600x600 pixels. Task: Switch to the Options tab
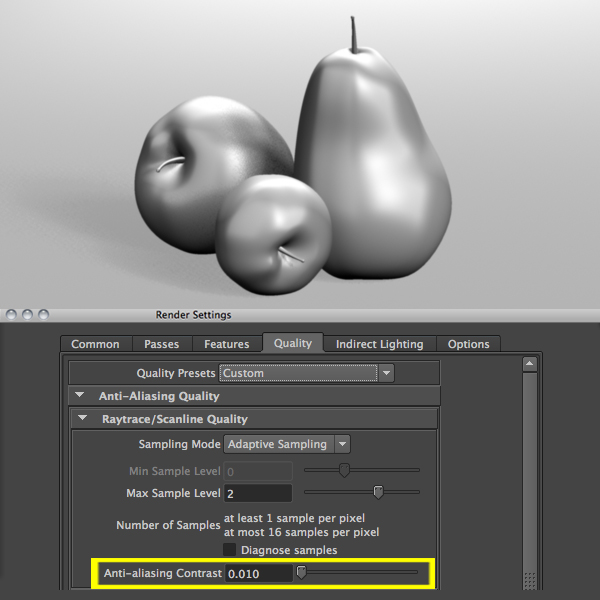click(468, 344)
